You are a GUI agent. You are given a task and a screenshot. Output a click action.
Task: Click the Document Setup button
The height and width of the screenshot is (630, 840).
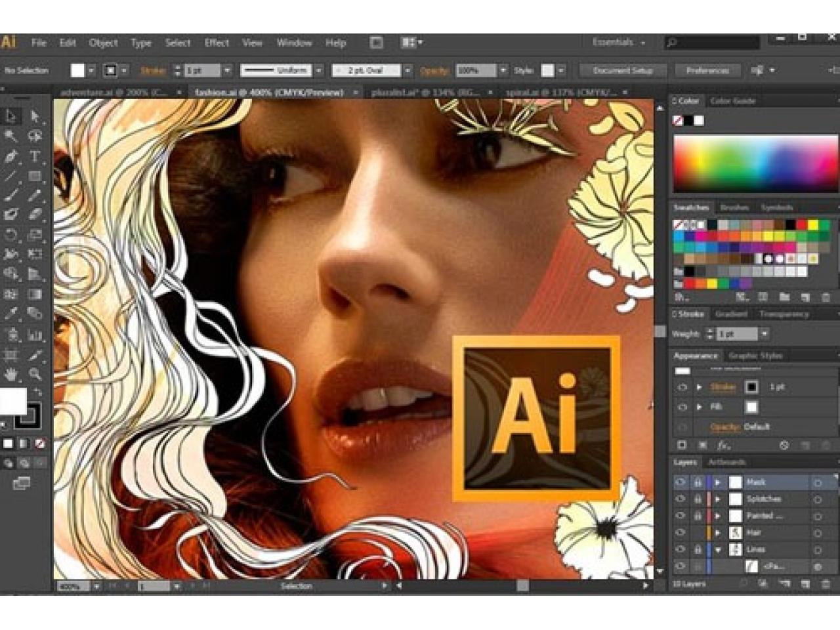pyautogui.click(x=623, y=70)
